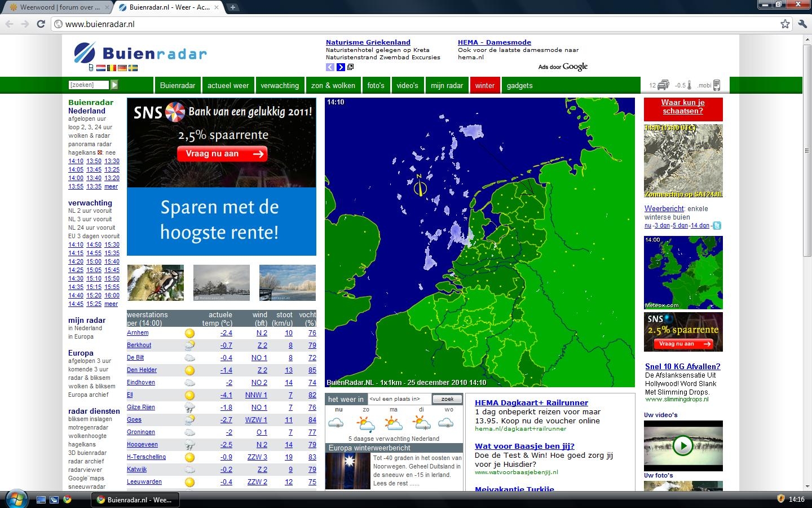Reload the page
Viewport: 812px width, 508px height.
[41, 24]
